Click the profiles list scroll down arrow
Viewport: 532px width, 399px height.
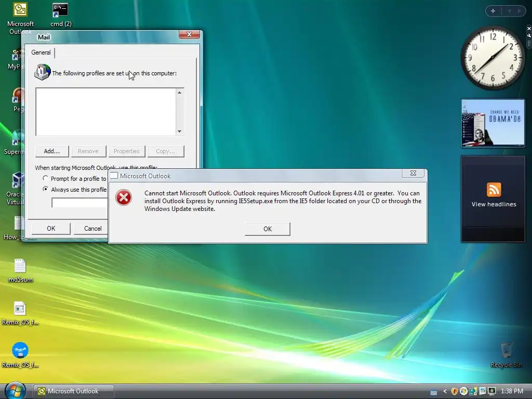click(x=179, y=131)
